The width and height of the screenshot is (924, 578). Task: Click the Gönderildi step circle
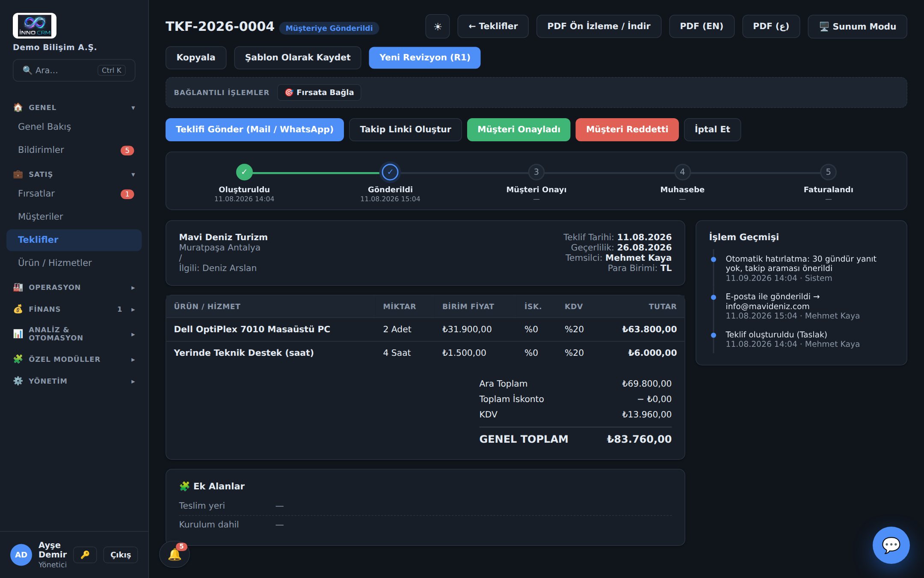[x=390, y=172]
